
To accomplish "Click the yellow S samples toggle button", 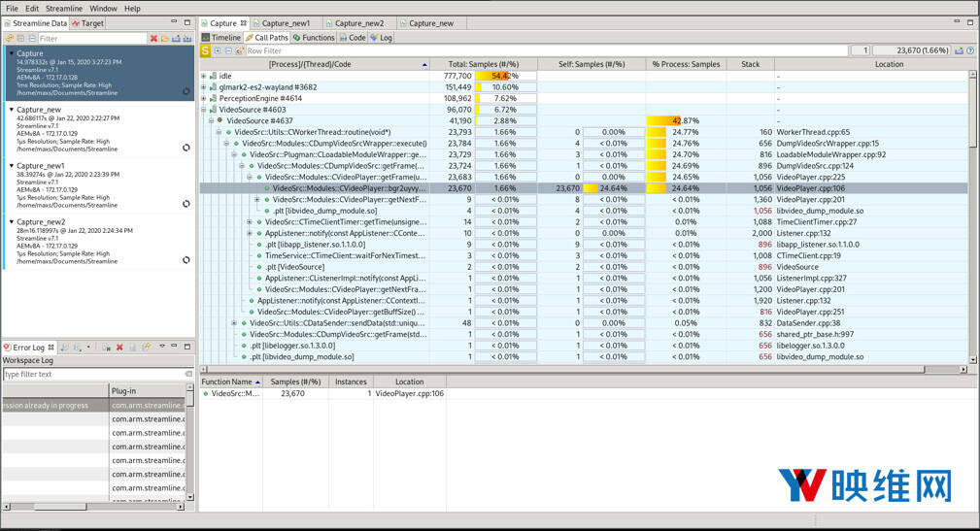I will (x=205, y=50).
